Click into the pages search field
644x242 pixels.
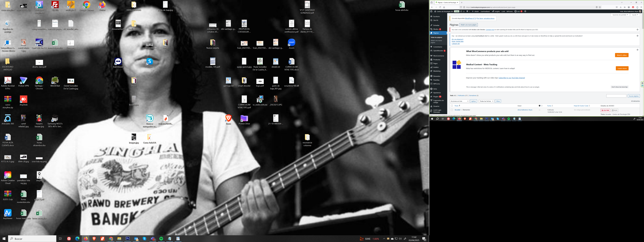[x=616, y=96]
